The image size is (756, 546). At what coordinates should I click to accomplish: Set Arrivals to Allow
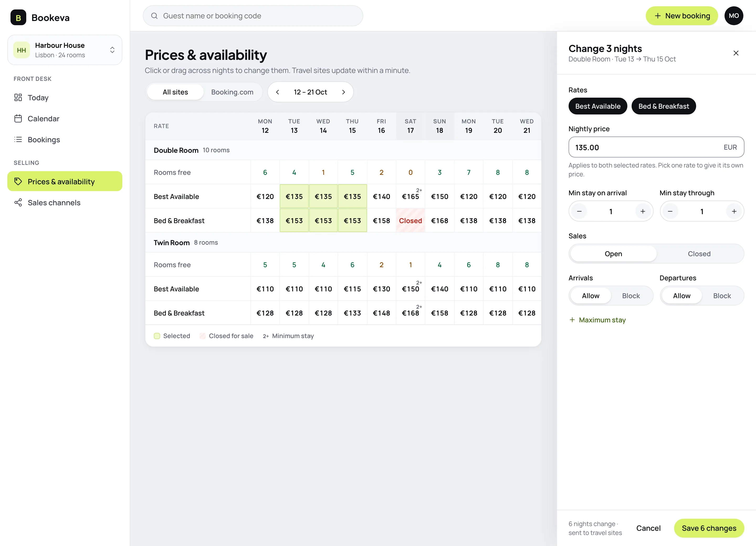pyautogui.click(x=591, y=296)
